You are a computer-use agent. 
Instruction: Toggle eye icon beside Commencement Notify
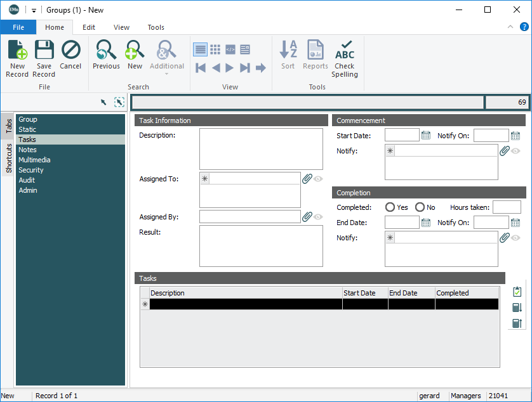tap(515, 151)
